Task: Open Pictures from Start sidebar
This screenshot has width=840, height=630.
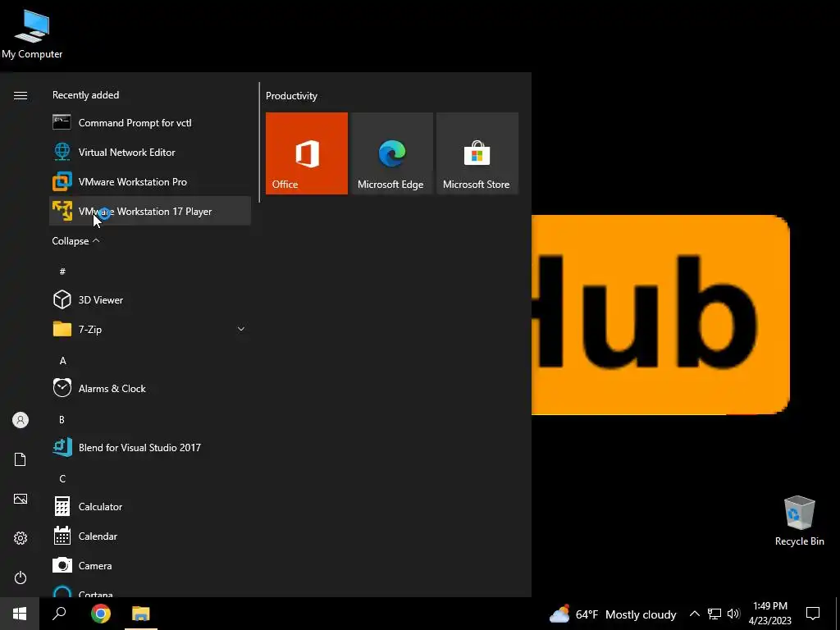Action: pos(21,499)
